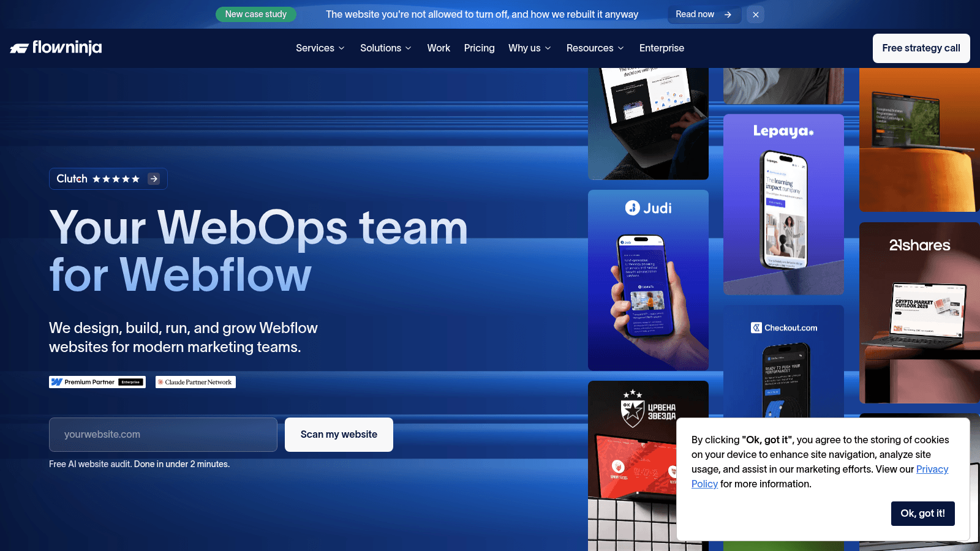Open the 21shares project card
Screen dimensions: 980x551
[x=919, y=313]
